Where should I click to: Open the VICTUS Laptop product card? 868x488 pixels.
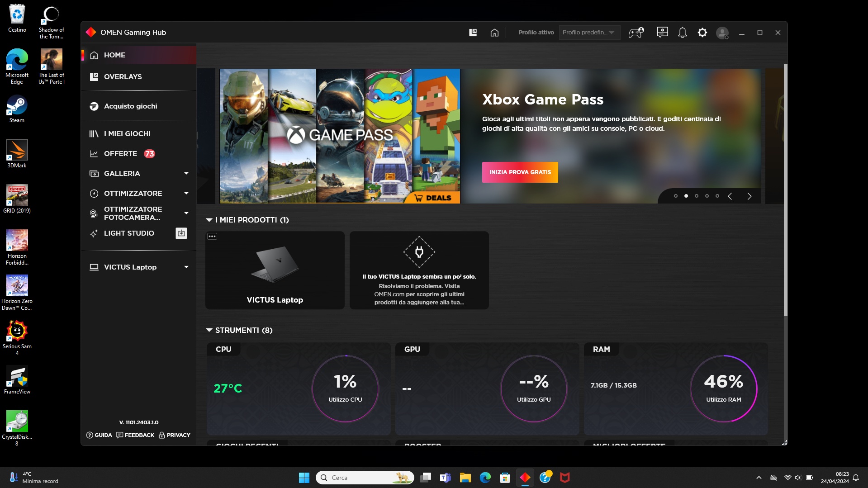pyautogui.click(x=275, y=270)
